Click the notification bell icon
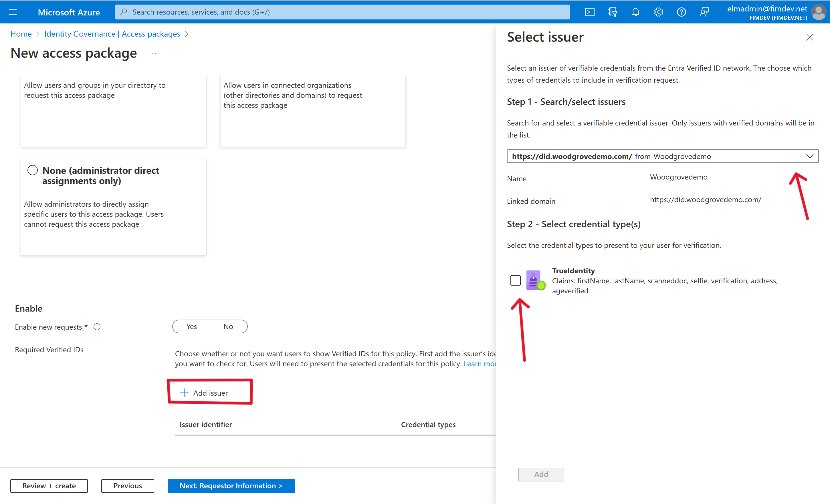Viewport: 830px width, 504px height. (x=635, y=12)
